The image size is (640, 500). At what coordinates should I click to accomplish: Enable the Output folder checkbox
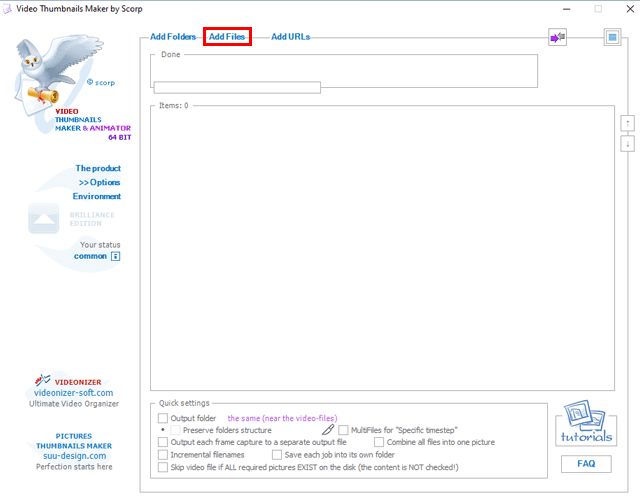[x=163, y=418]
